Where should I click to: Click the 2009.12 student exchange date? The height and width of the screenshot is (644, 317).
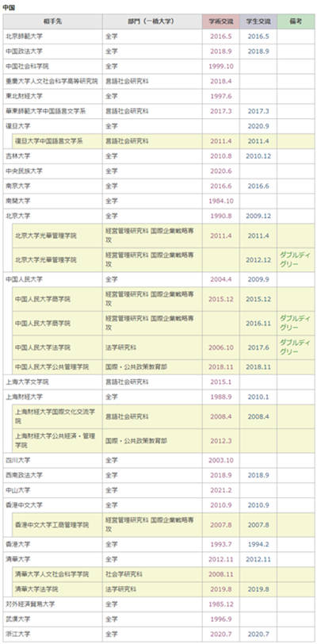[258, 216]
